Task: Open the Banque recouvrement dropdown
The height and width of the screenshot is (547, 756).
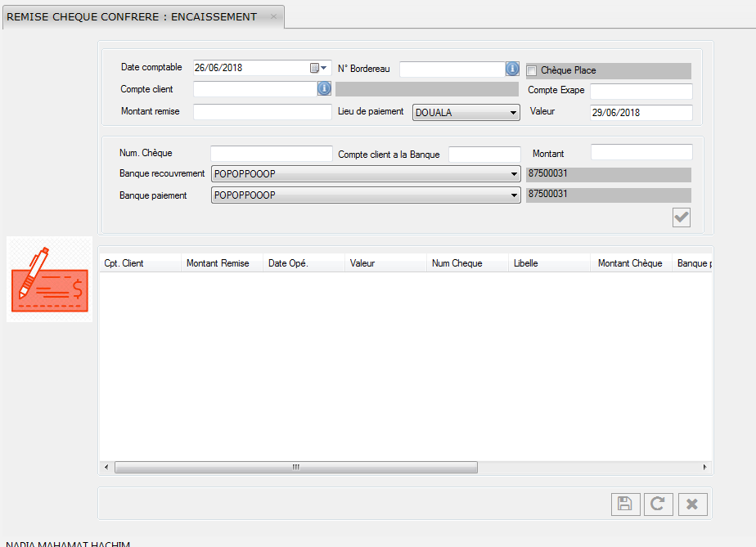Action: point(514,174)
